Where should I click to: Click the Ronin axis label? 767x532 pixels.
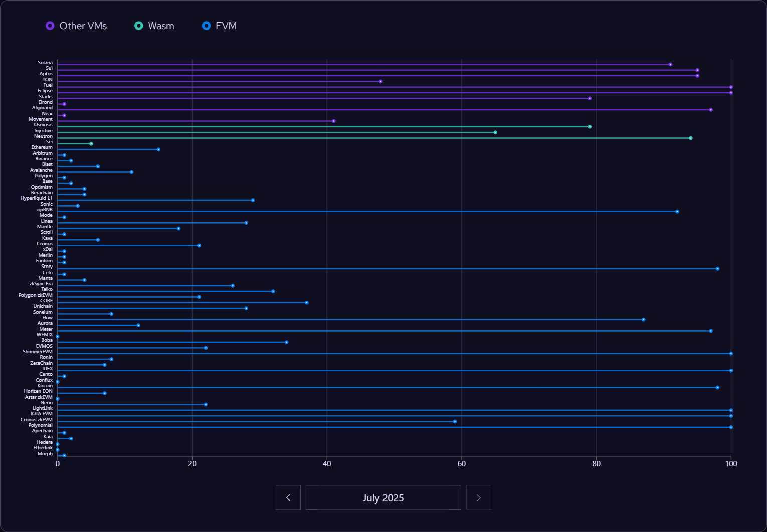(46, 357)
